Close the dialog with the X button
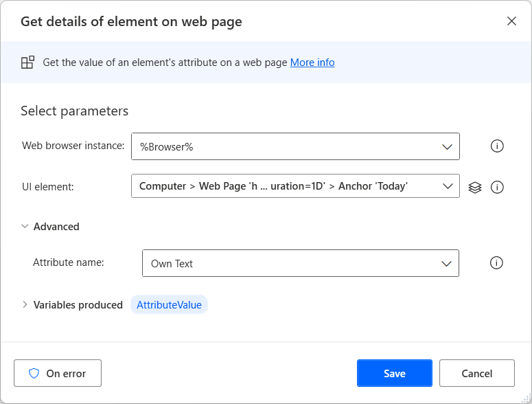Image resolution: width=532 pixels, height=404 pixels. click(511, 21)
